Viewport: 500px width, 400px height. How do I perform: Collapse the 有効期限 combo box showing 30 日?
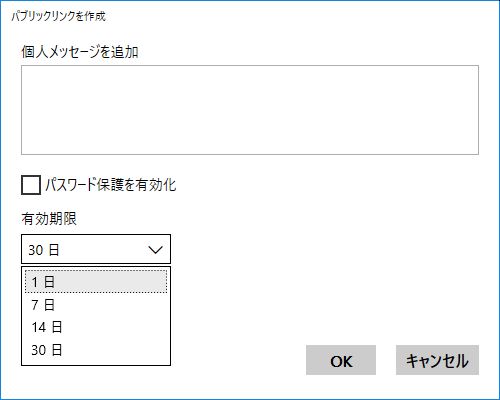(96, 249)
